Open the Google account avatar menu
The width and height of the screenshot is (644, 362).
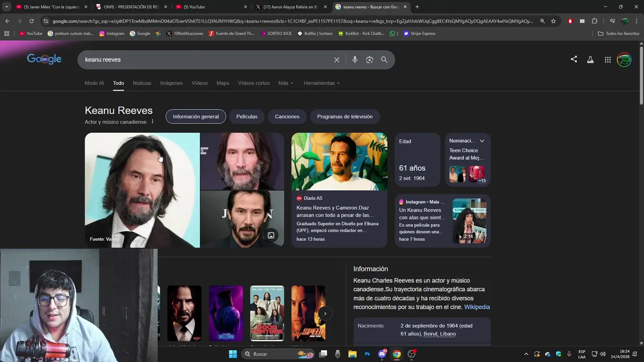point(624,60)
